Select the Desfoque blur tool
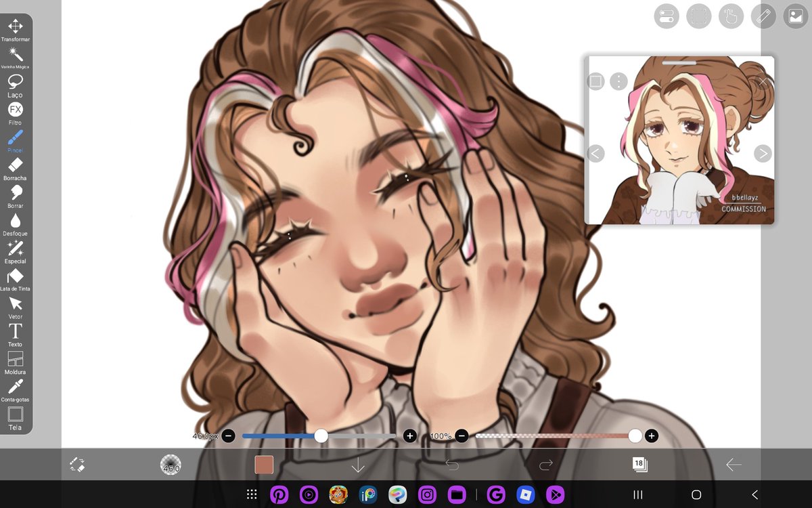 click(x=15, y=224)
